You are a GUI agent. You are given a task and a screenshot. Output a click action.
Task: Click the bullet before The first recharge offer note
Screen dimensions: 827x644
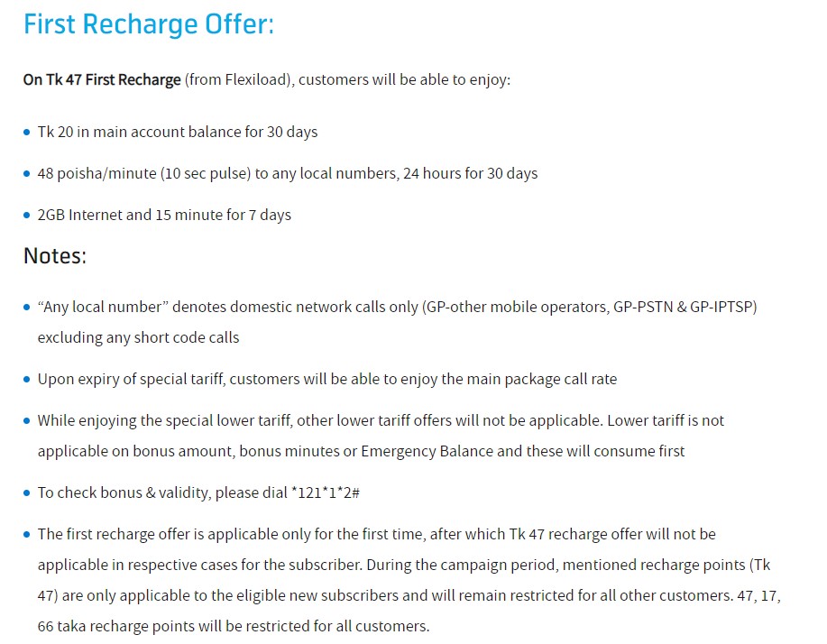click(27, 535)
